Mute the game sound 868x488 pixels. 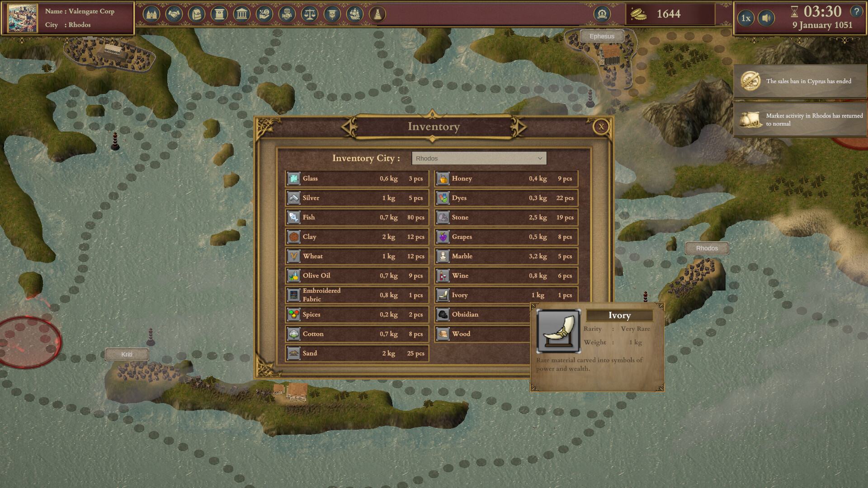[766, 18]
